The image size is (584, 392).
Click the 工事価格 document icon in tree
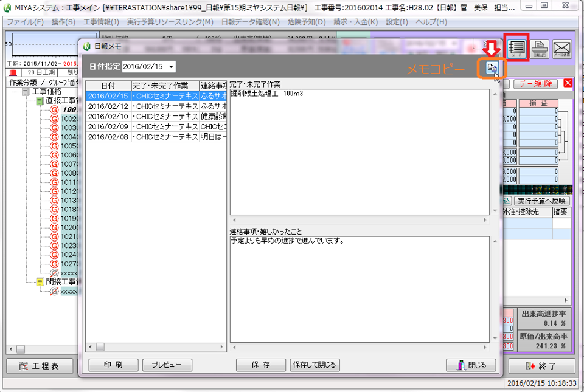coord(26,92)
